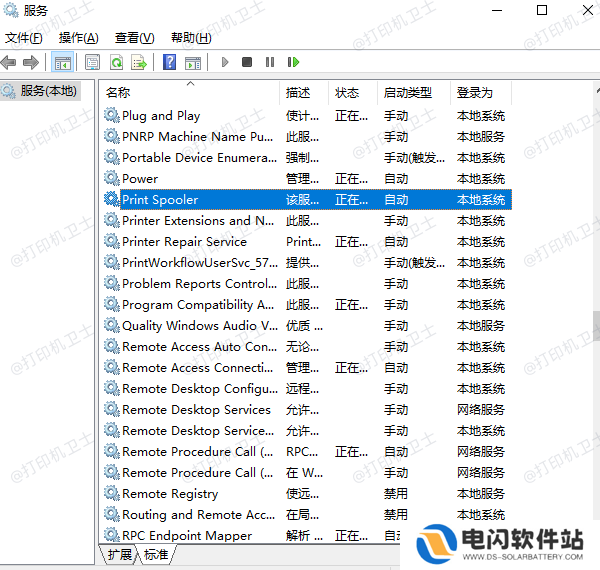This screenshot has width=600, height=570.
Task: Minimize the 服务 window
Action: click(x=497, y=10)
